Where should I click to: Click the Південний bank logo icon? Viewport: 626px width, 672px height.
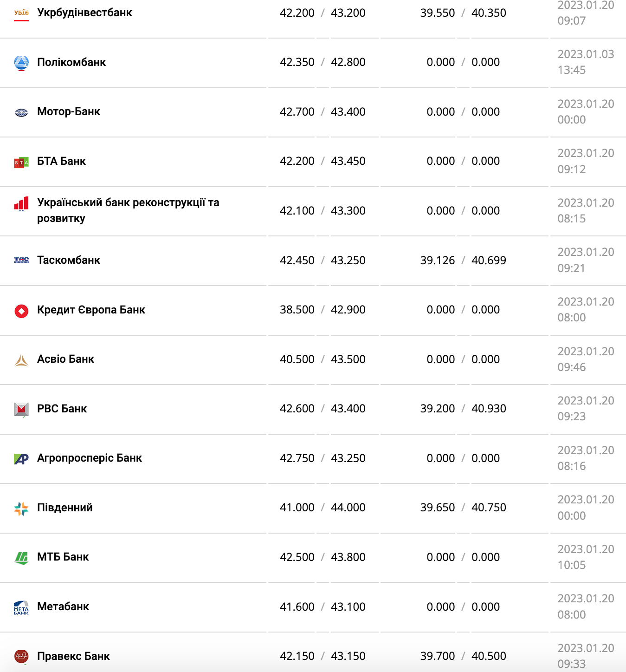21,509
